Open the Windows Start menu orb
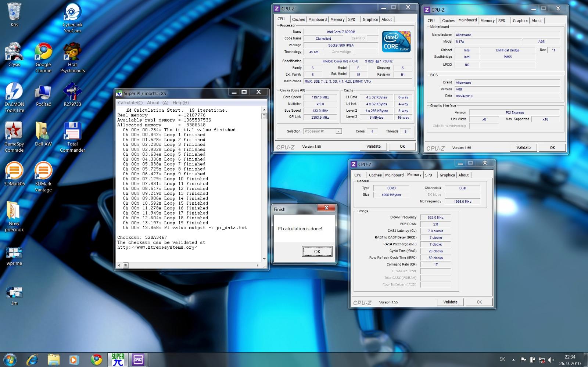588x367 pixels. click(x=10, y=359)
